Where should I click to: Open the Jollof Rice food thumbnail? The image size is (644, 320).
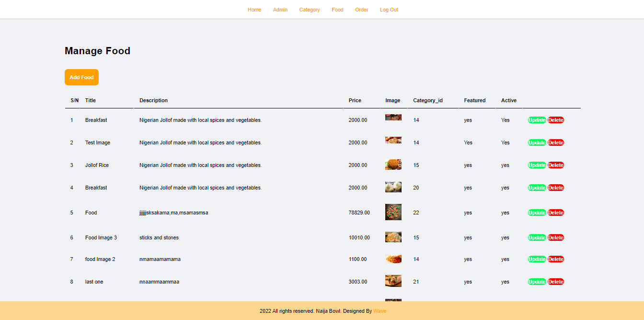[x=393, y=165]
